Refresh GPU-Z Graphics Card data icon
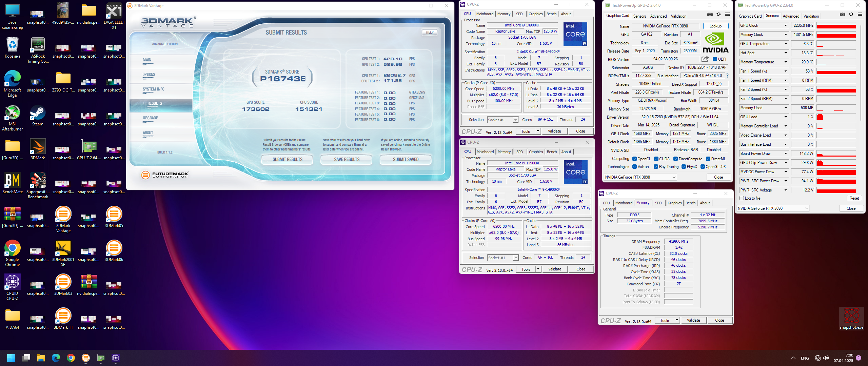The height and width of the screenshot is (366, 868). (x=718, y=15)
